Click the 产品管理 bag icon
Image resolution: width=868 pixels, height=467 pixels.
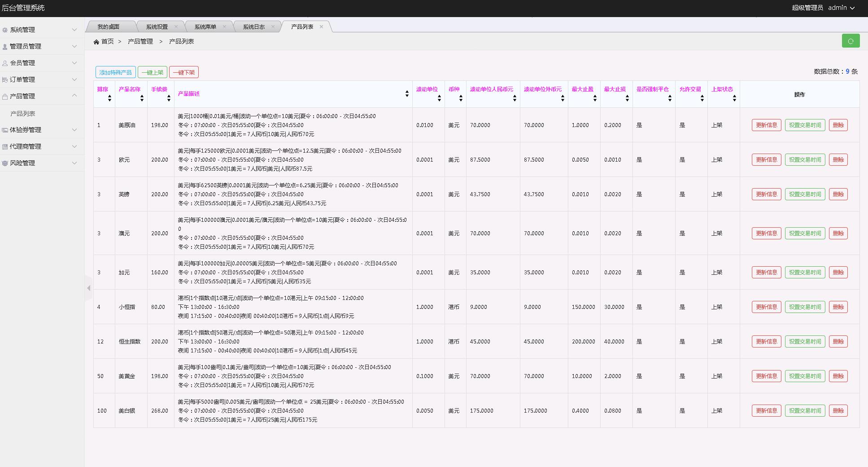pyautogui.click(x=5, y=96)
